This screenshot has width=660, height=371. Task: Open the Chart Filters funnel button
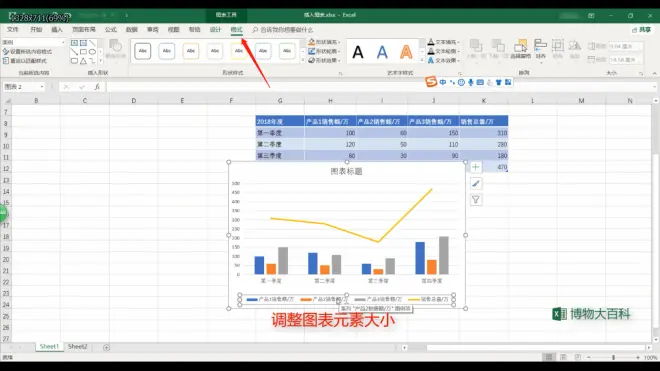pos(476,200)
